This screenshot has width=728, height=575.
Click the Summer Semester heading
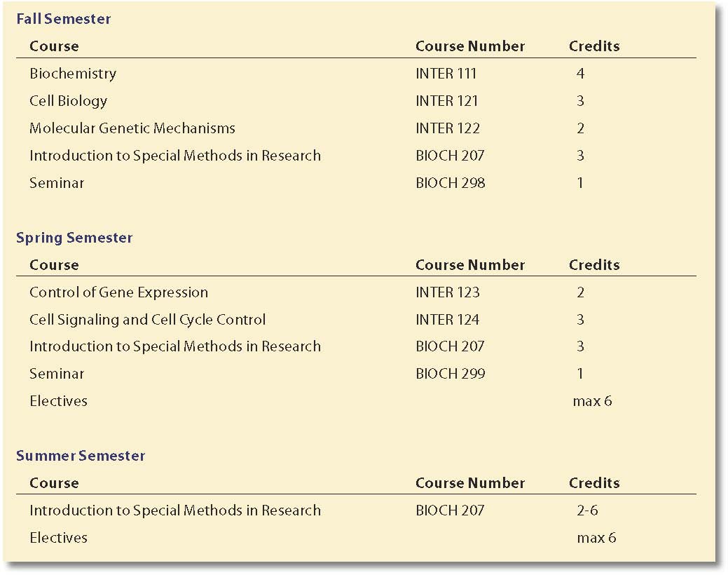81,456
